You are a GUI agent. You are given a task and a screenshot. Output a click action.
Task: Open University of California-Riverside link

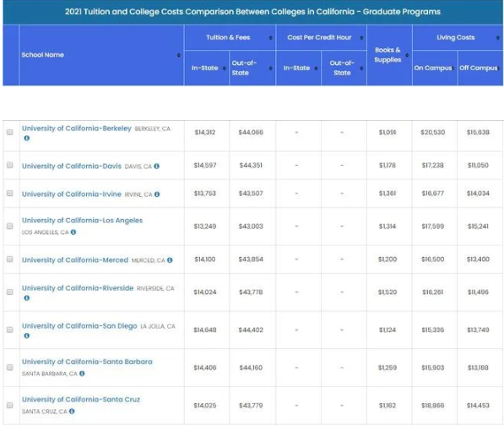(x=78, y=288)
